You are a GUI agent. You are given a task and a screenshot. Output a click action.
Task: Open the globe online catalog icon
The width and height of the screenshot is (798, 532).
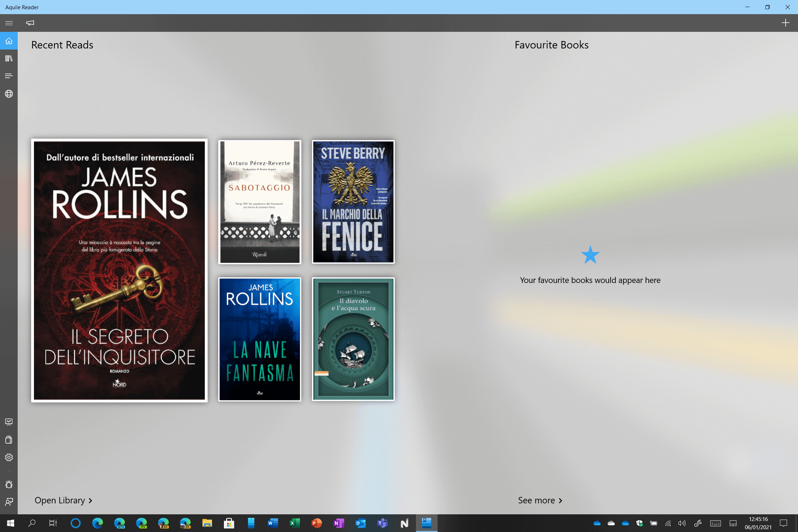click(9, 94)
